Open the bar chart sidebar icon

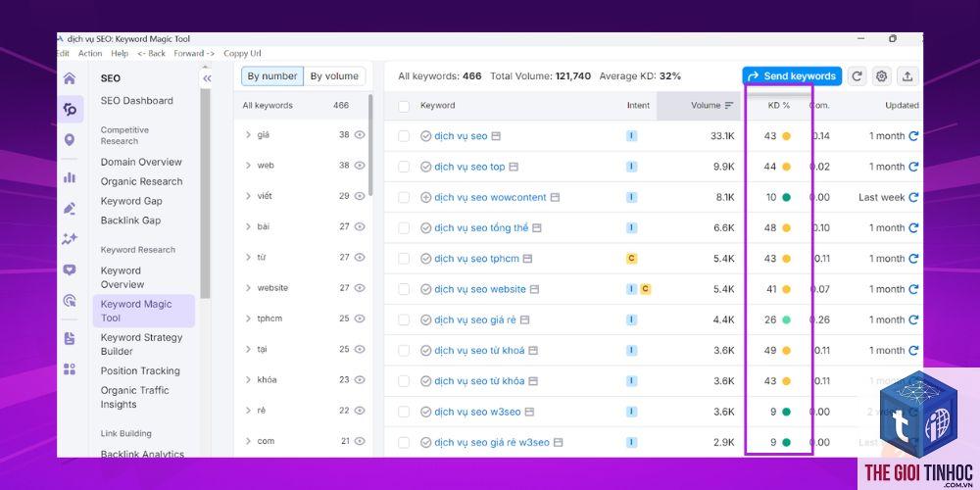(70, 177)
